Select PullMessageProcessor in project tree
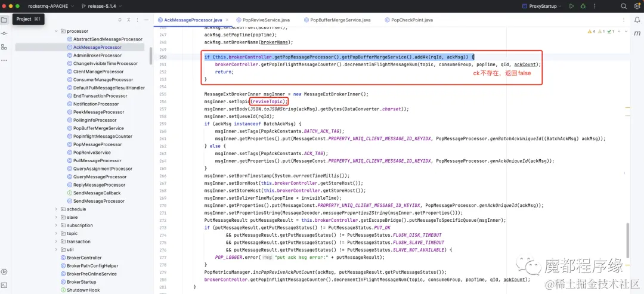Image resolution: width=644 pixels, height=294 pixels. click(97, 160)
